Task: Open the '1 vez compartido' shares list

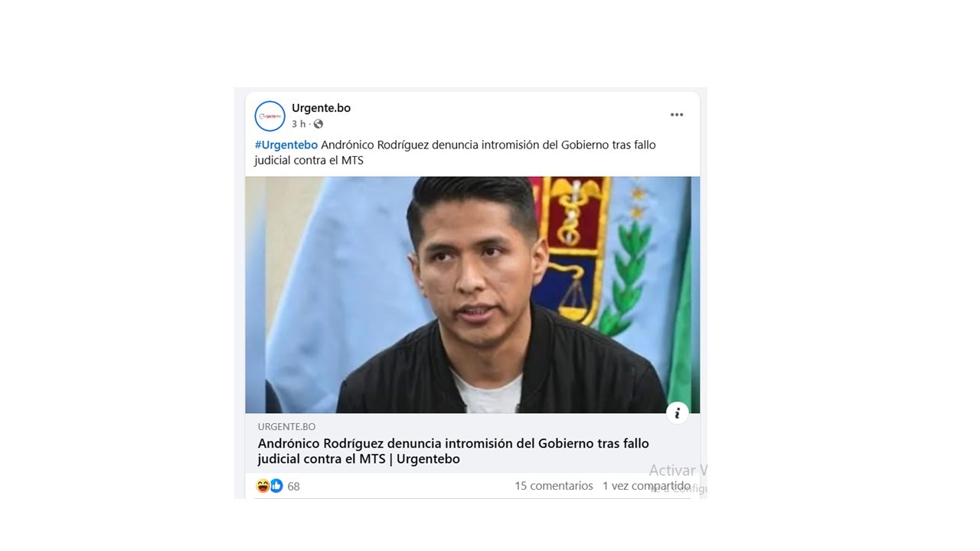Action: coord(646,486)
